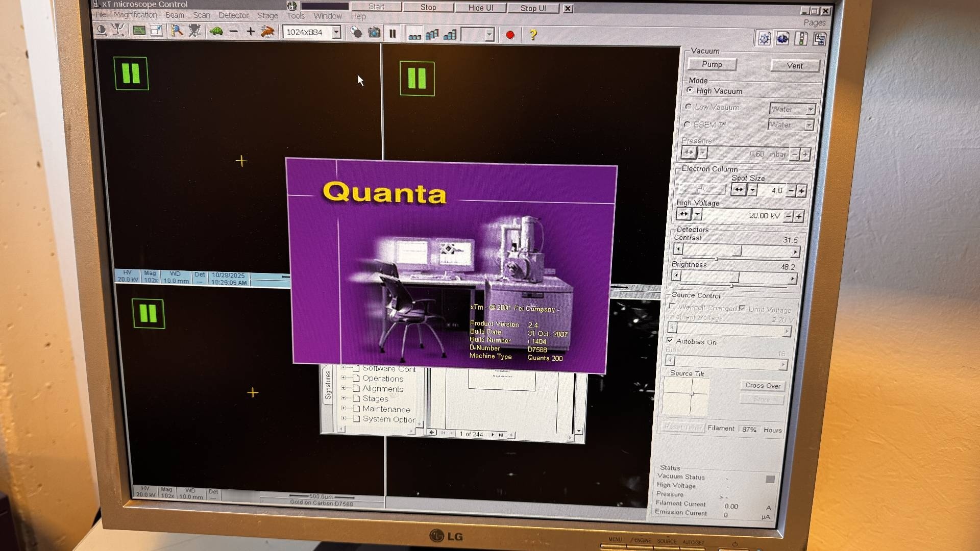Viewport: 980px width, 551px height.
Task: Open the alignments page icon on the far right
Action: [820, 39]
